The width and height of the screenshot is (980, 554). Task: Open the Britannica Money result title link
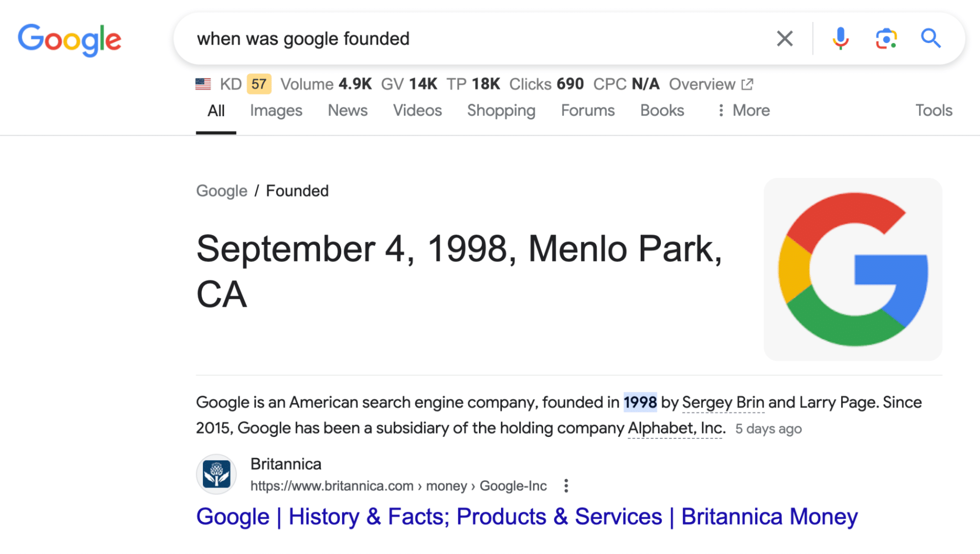point(527,517)
